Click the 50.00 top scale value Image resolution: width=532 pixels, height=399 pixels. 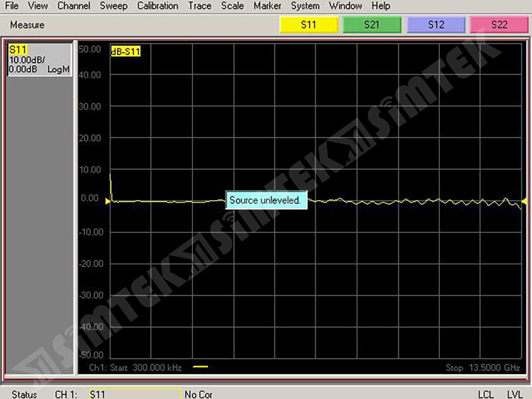(90, 49)
